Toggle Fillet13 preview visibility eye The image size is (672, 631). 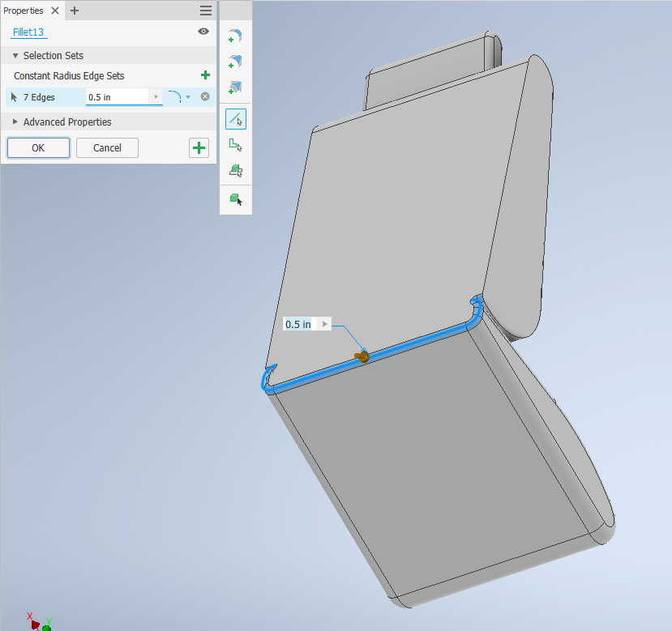(203, 32)
